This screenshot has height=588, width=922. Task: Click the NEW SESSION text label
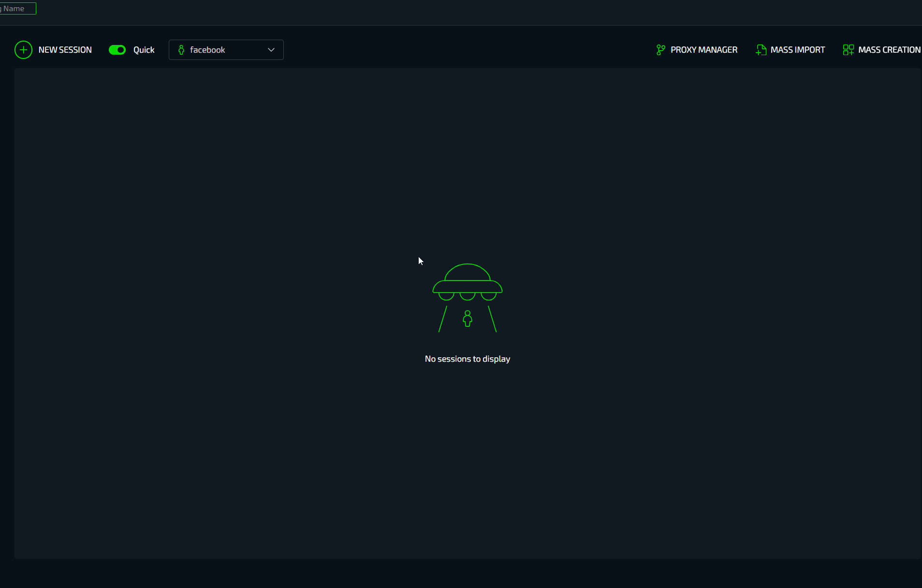point(65,50)
